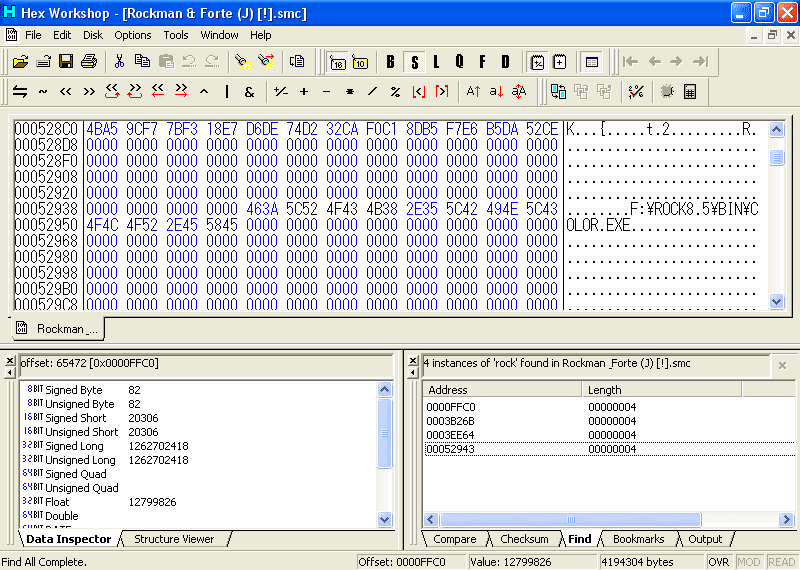This screenshot has height=570, width=800.
Task: Click the Save floppy disk icon
Action: pyautogui.click(x=66, y=62)
